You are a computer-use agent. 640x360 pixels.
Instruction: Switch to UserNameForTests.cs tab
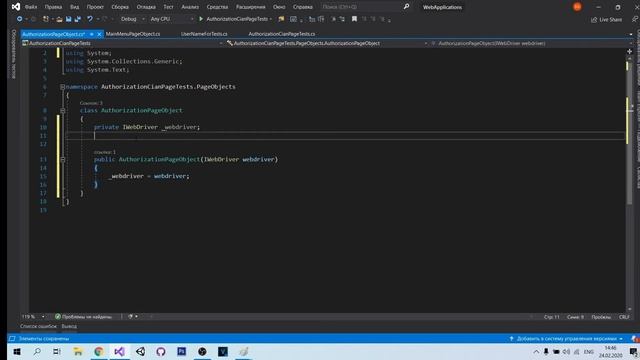coord(204,34)
